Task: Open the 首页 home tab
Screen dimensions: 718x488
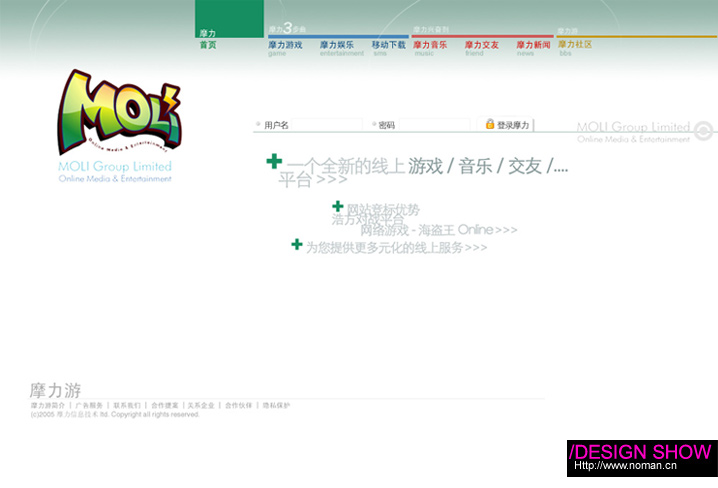Action: (x=208, y=45)
